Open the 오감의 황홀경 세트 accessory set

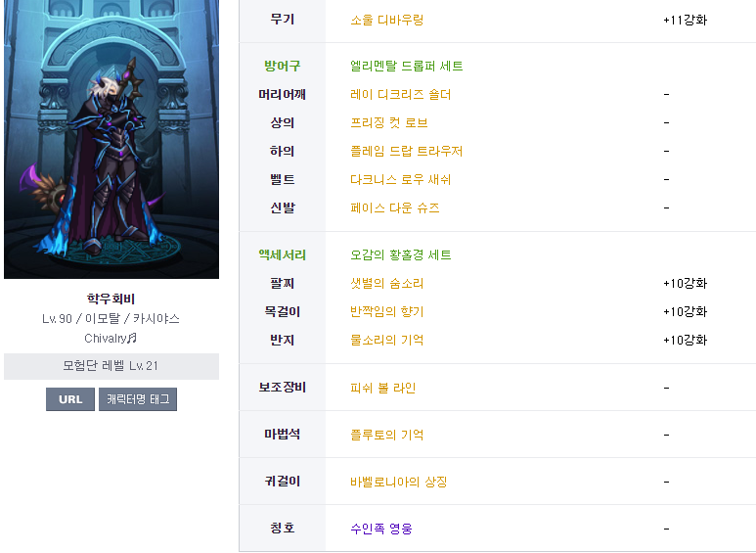[401, 254]
